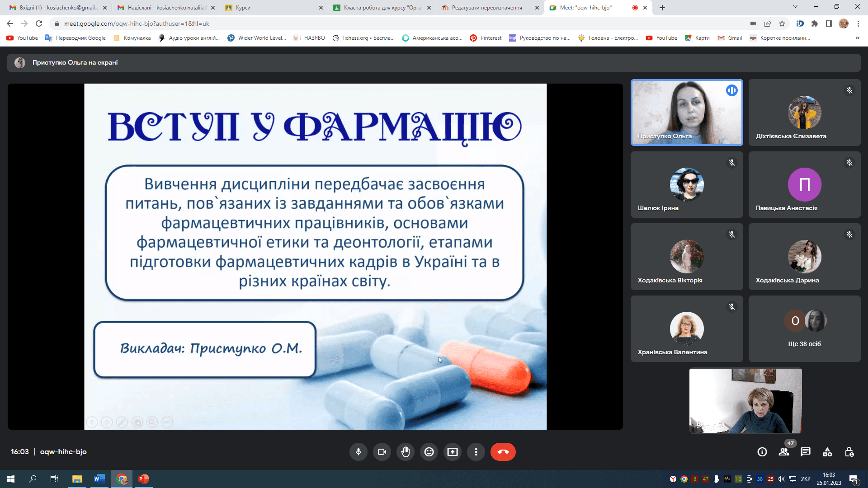Open Gmail bookmark

point(730,38)
